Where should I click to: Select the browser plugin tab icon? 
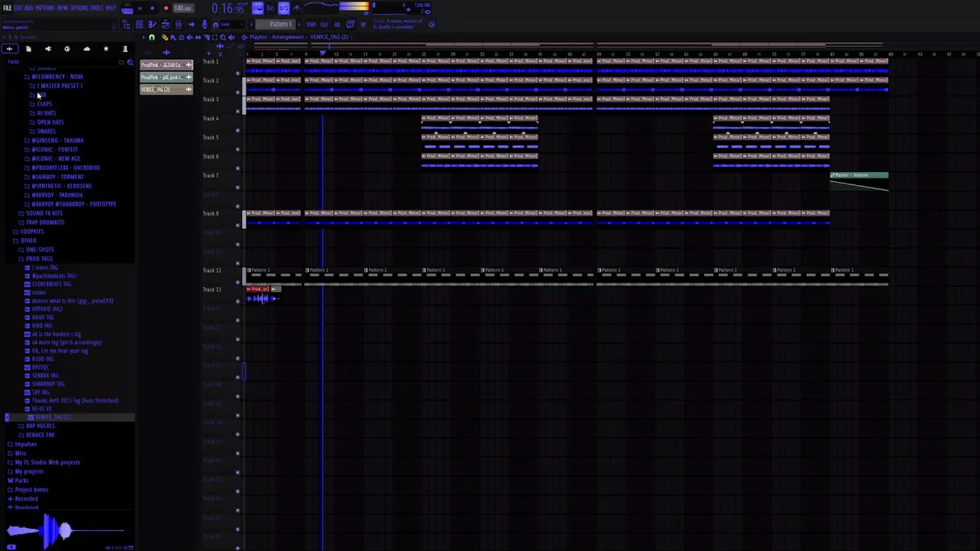(125, 49)
